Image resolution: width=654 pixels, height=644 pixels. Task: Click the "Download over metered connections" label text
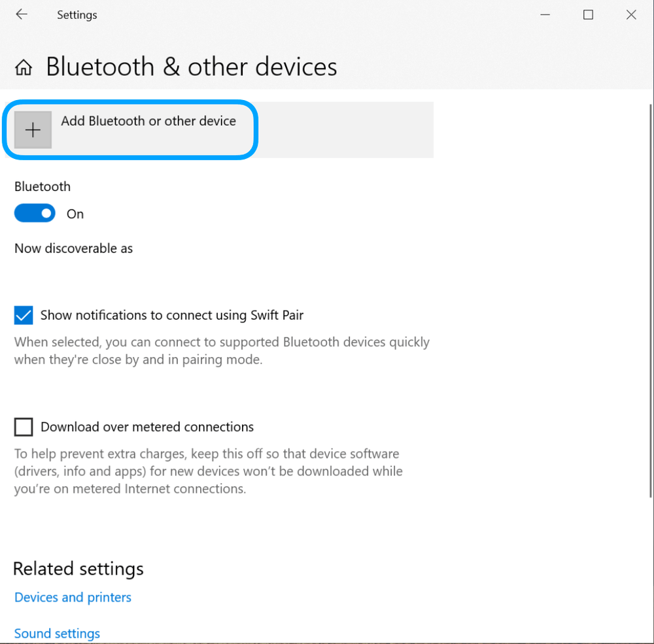[x=147, y=427]
